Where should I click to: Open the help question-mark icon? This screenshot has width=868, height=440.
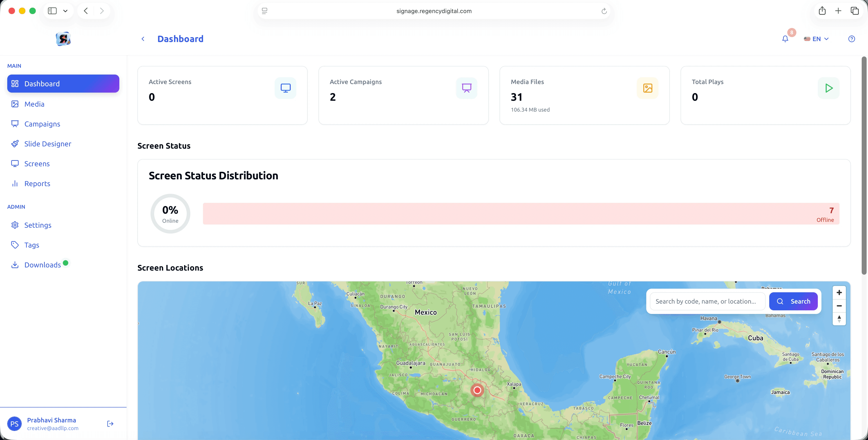(x=851, y=39)
